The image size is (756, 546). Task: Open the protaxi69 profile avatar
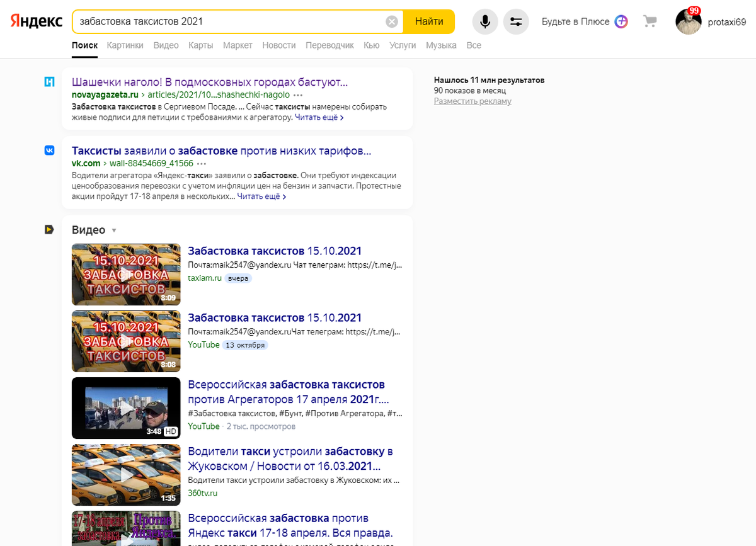(689, 21)
